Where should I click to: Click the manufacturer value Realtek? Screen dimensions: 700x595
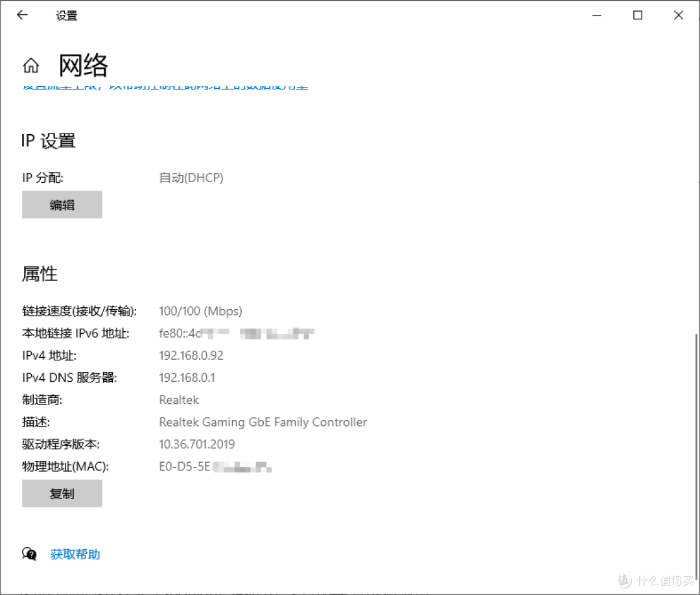[179, 400]
